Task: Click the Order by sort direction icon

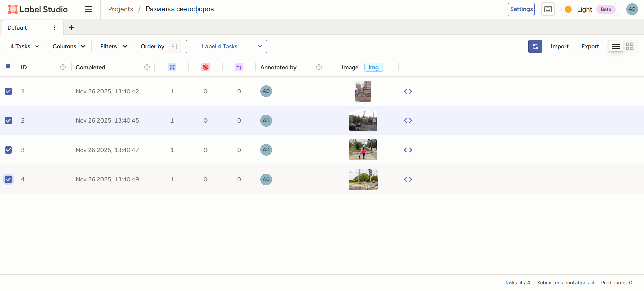Action: [174, 46]
